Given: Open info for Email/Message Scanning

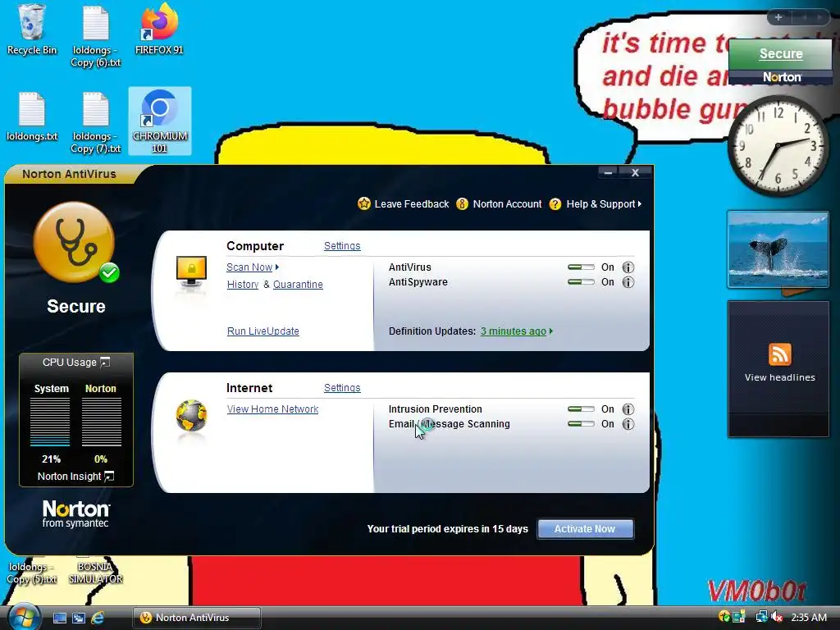Looking at the screenshot, I should click(628, 424).
